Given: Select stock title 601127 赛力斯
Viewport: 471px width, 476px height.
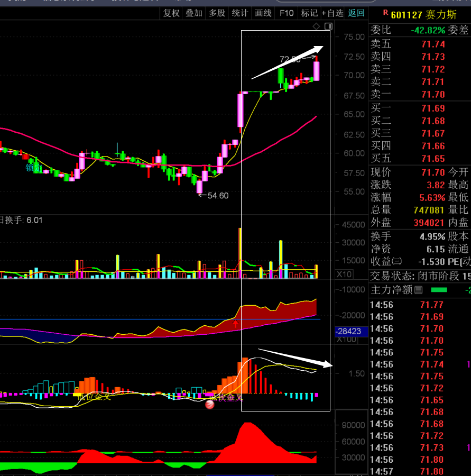Looking at the screenshot, I should coord(423,15).
